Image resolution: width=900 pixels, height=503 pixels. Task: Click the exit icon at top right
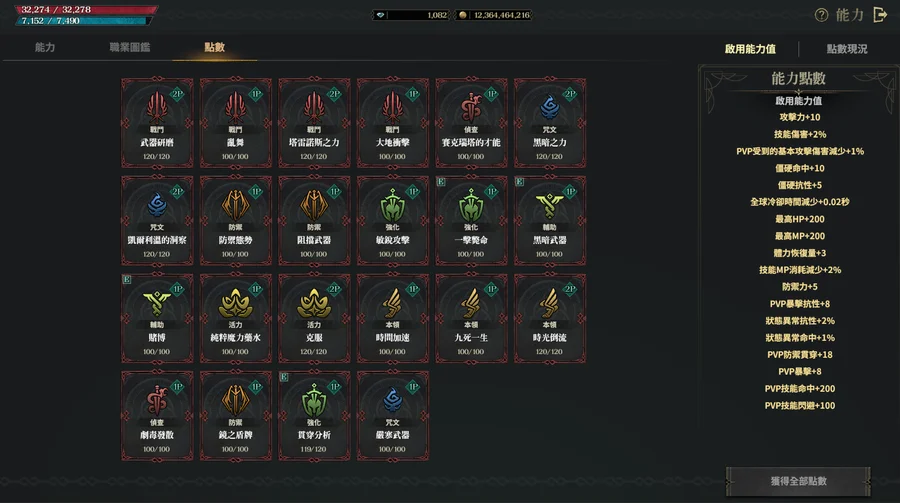click(x=880, y=15)
